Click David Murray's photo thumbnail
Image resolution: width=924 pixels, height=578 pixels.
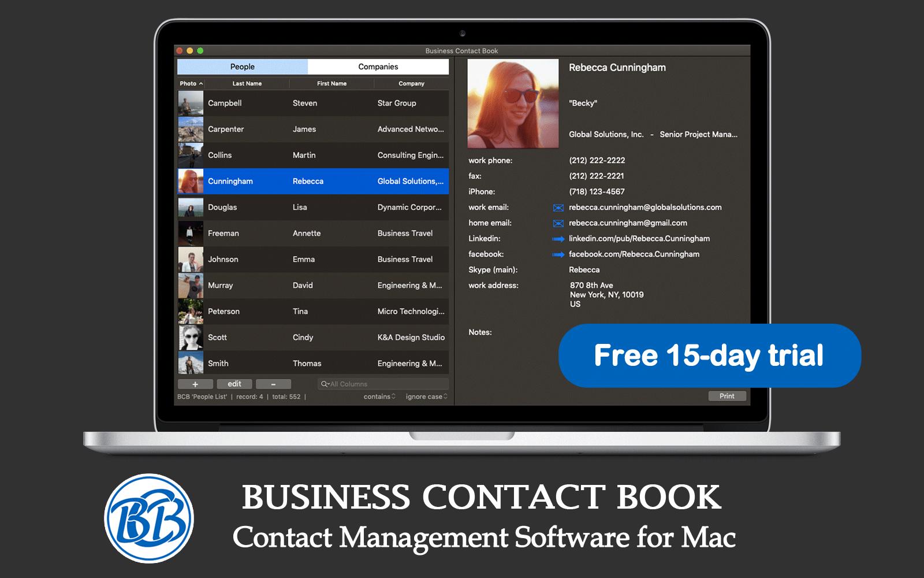[x=191, y=286]
